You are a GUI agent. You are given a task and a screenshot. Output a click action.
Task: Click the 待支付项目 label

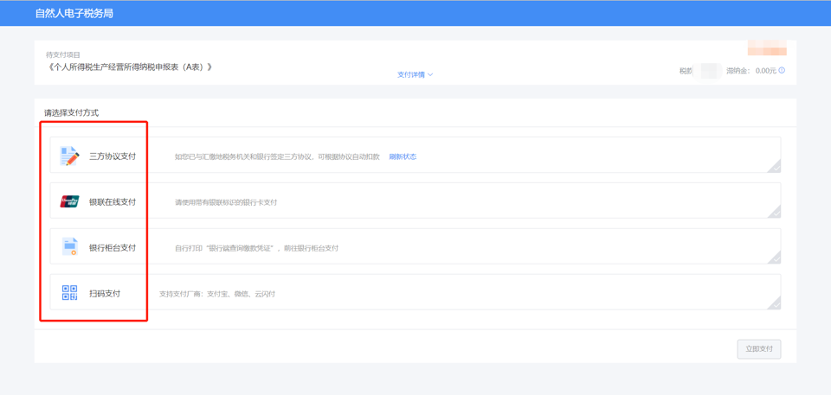63,54
